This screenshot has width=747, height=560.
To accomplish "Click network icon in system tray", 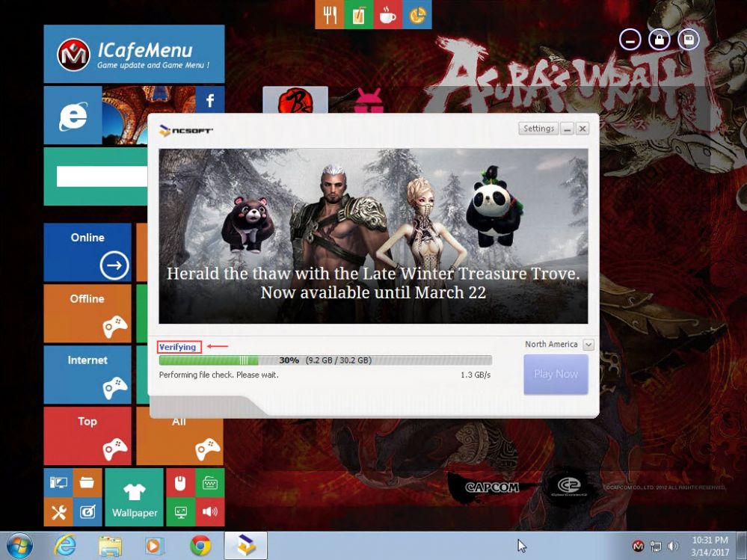I will 656,547.
